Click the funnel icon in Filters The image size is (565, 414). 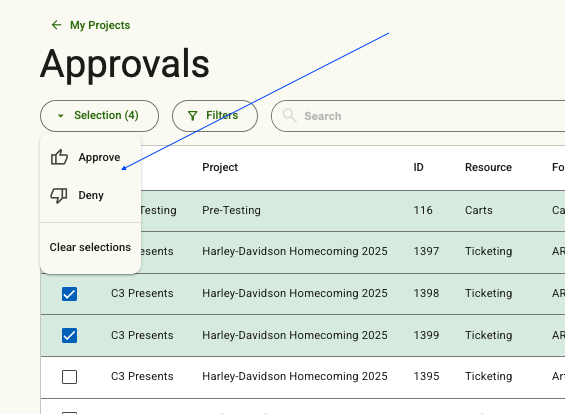point(193,116)
